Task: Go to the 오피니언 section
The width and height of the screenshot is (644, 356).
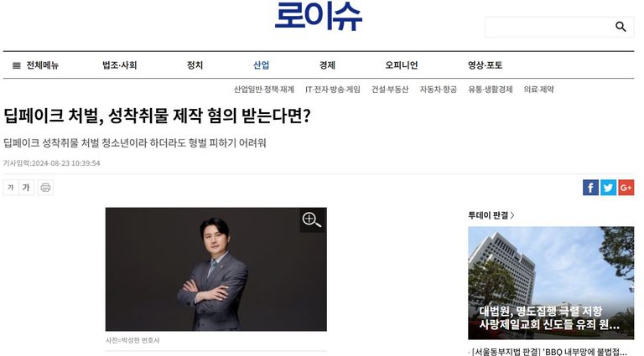Action: coord(402,65)
